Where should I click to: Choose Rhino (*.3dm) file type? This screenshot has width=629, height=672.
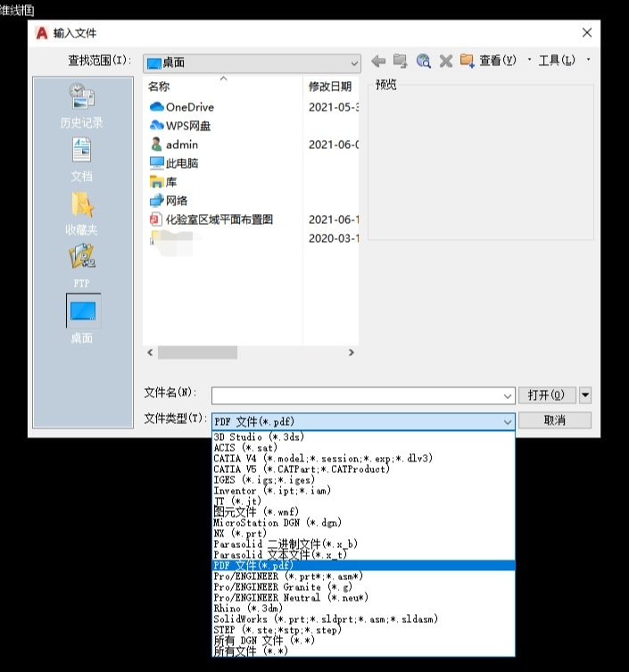point(363,609)
